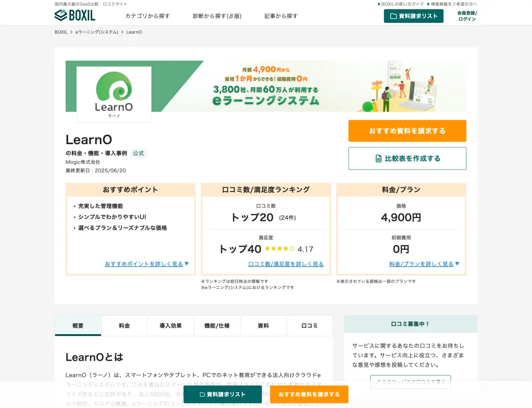Click the 公式 badge
Viewport: 532px width, 408px height.
pos(138,153)
